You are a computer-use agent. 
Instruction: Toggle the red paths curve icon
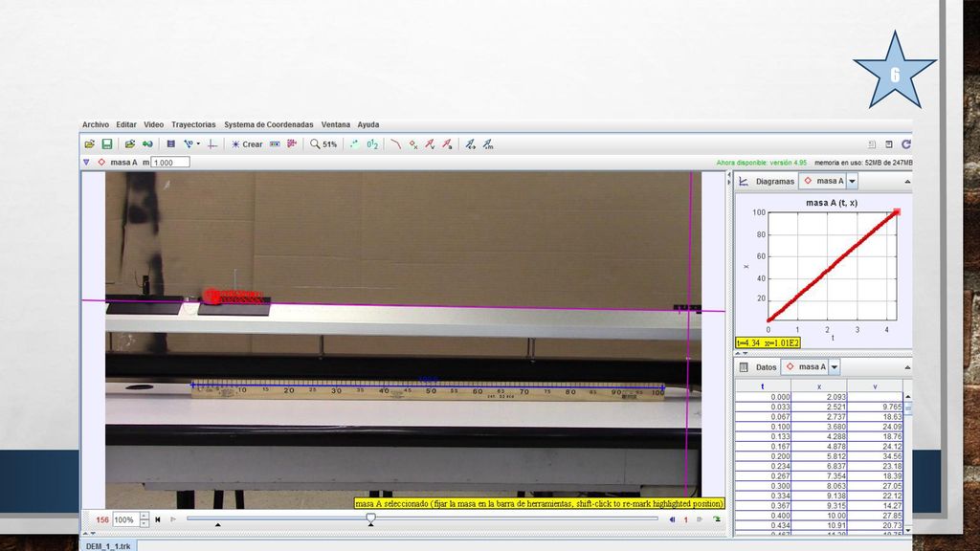(x=395, y=144)
